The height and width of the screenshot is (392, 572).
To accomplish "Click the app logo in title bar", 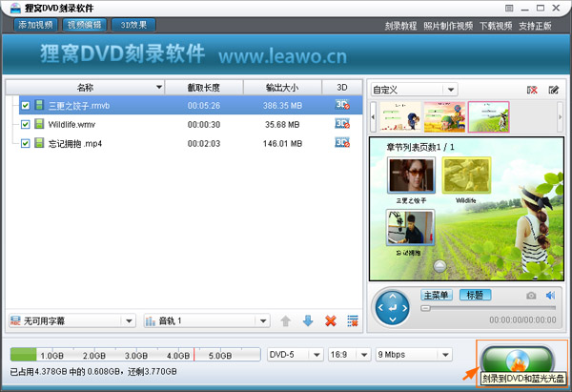I will coord(15,8).
